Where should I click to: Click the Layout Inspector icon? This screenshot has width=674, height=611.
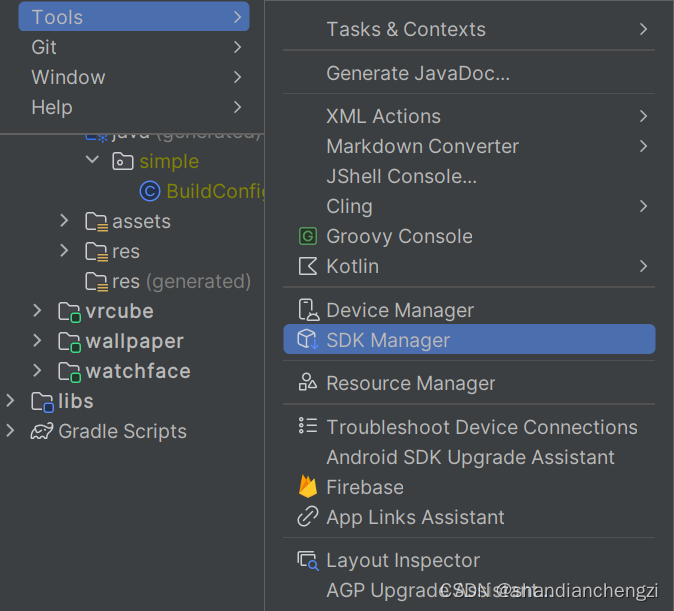click(x=307, y=561)
